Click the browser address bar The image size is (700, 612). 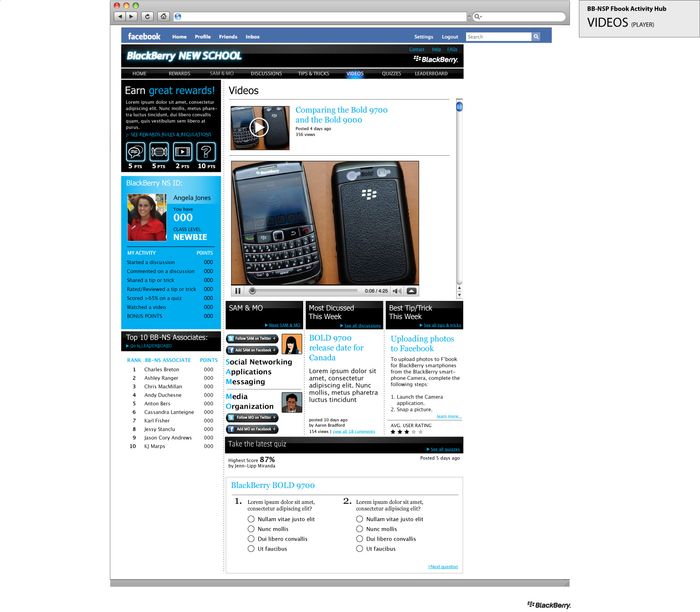coord(321,17)
